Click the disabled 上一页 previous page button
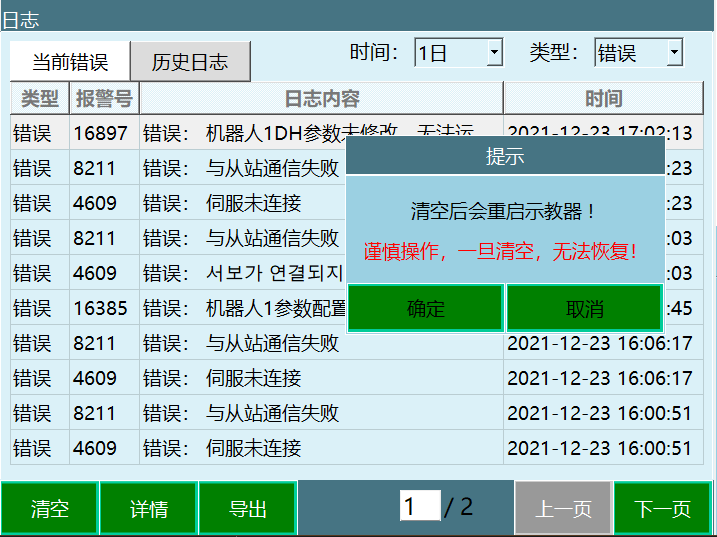Image resolution: width=717 pixels, height=537 pixels. (x=563, y=509)
